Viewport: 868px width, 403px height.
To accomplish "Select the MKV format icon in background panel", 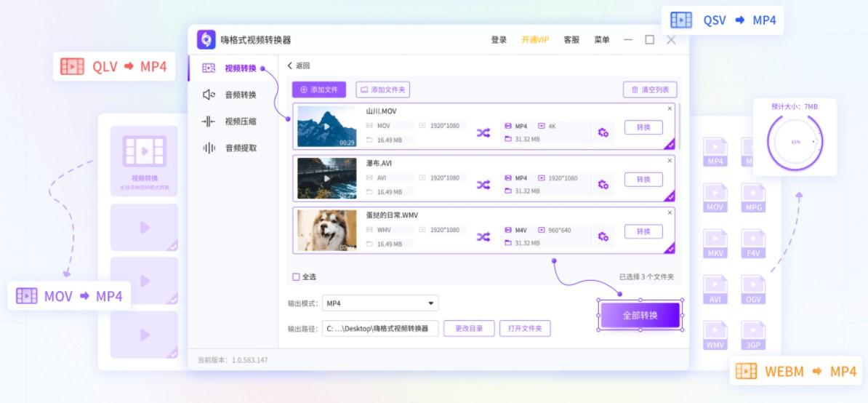I will (715, 244).
